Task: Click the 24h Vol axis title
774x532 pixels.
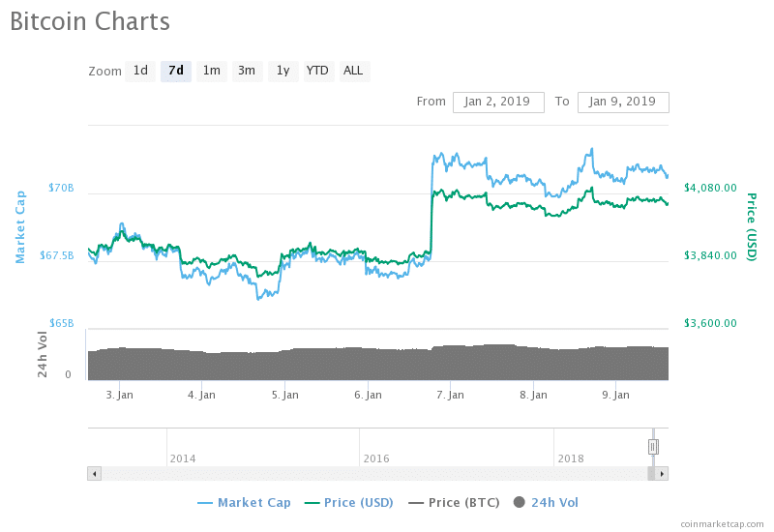Action: (x=43, y=354)
